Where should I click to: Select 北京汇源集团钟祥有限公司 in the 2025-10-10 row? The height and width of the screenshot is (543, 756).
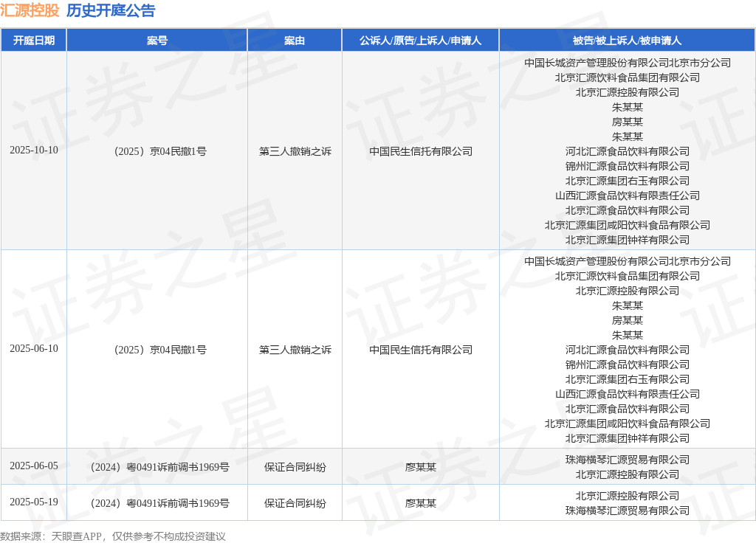coord(628,240)
